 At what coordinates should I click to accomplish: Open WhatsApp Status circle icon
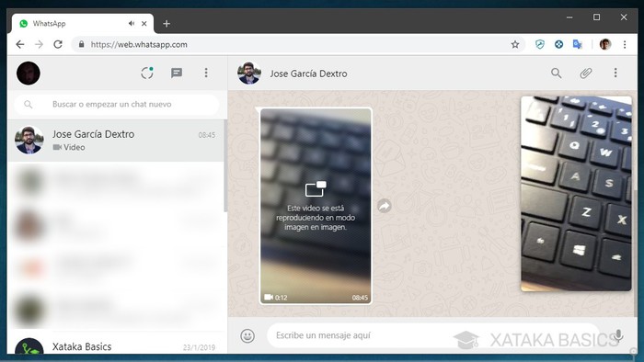click(147, 73)
